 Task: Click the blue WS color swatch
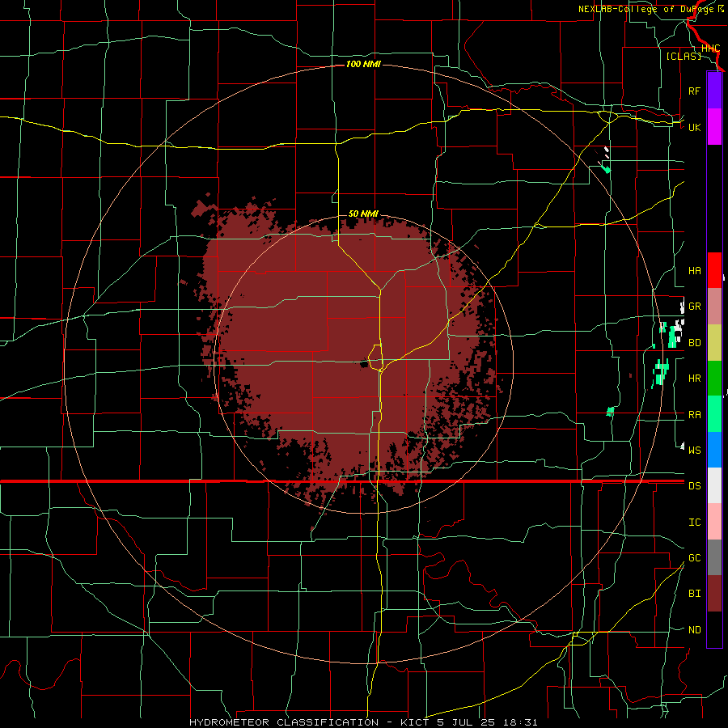coord(714,450)
